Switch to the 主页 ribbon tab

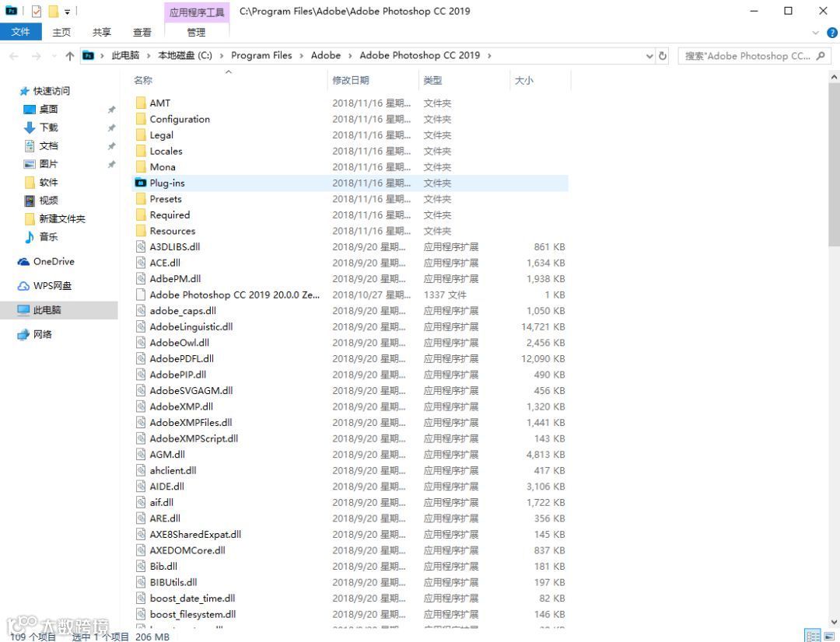click(61, 32)
